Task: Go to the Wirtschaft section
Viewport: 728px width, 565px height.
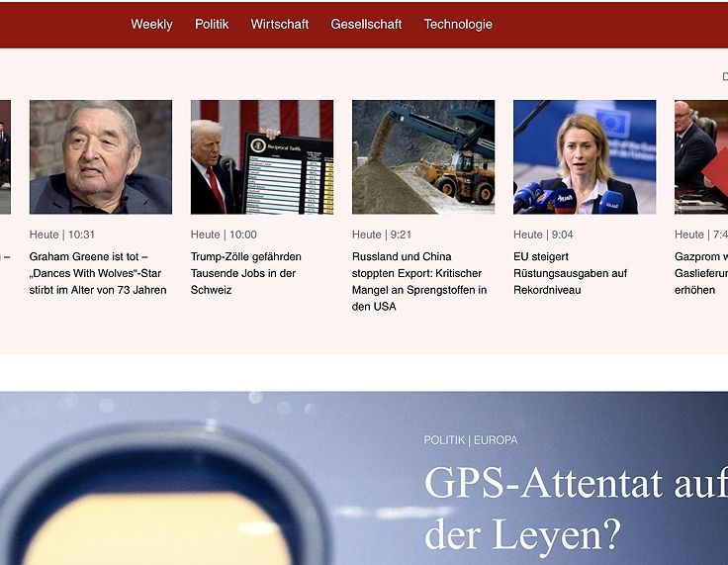Action: pos(280,24)
